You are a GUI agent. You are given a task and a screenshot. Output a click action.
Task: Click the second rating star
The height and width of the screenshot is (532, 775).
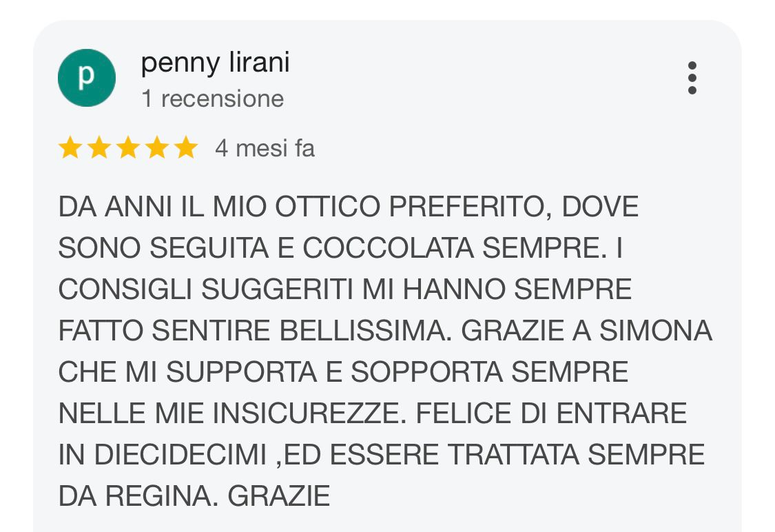pyautogui.click(x=99, y=148)
